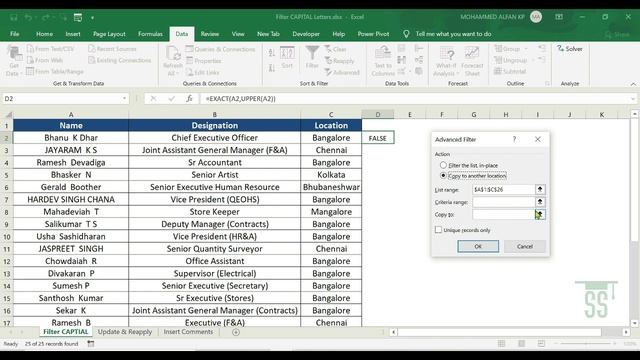Click the Refresh All button
This screenshot has width=640, height=360.
(x=173, y=61)
